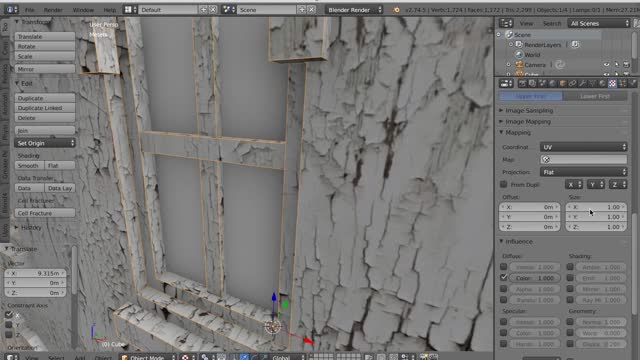Open the Material properties tab
640x360 pixels.
tap(602, 83)
